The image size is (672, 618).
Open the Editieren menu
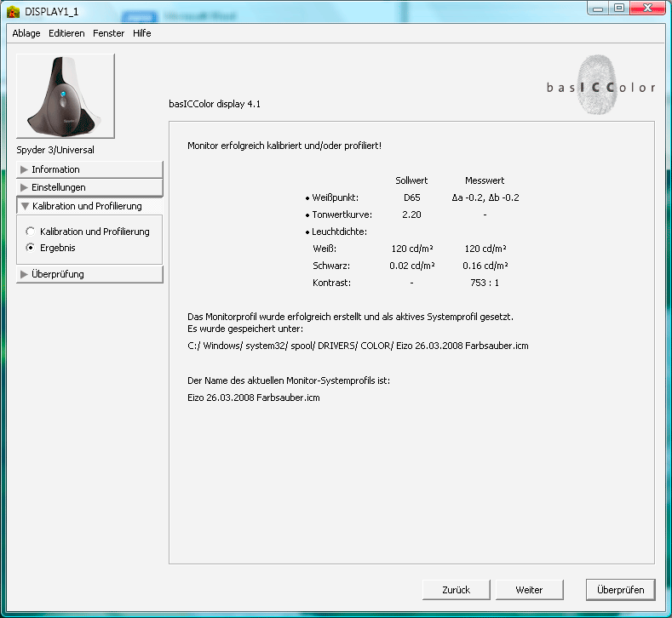tap(66, 33)
